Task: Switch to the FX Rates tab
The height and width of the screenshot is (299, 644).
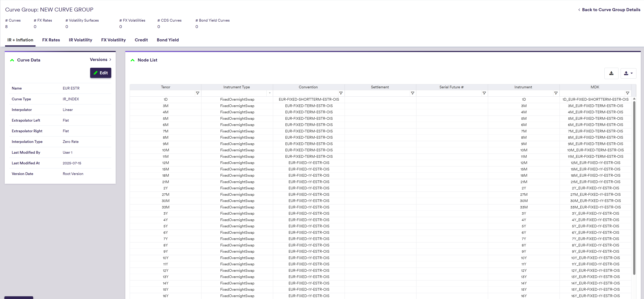Action: 51,40
